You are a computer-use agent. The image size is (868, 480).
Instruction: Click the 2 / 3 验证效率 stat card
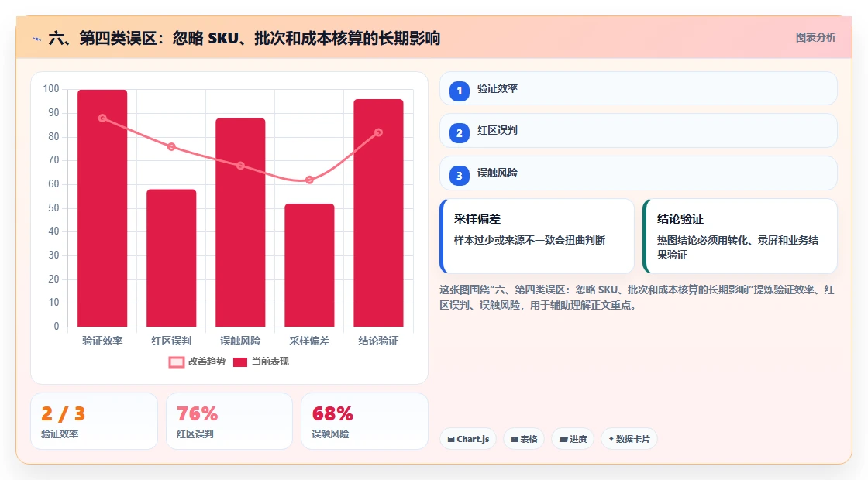pos(94,421)
